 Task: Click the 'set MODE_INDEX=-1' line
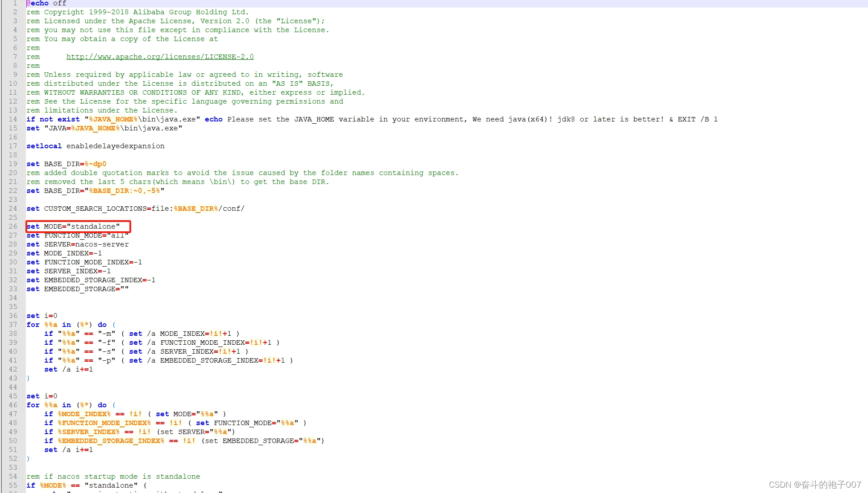click(x=64, y=253)
